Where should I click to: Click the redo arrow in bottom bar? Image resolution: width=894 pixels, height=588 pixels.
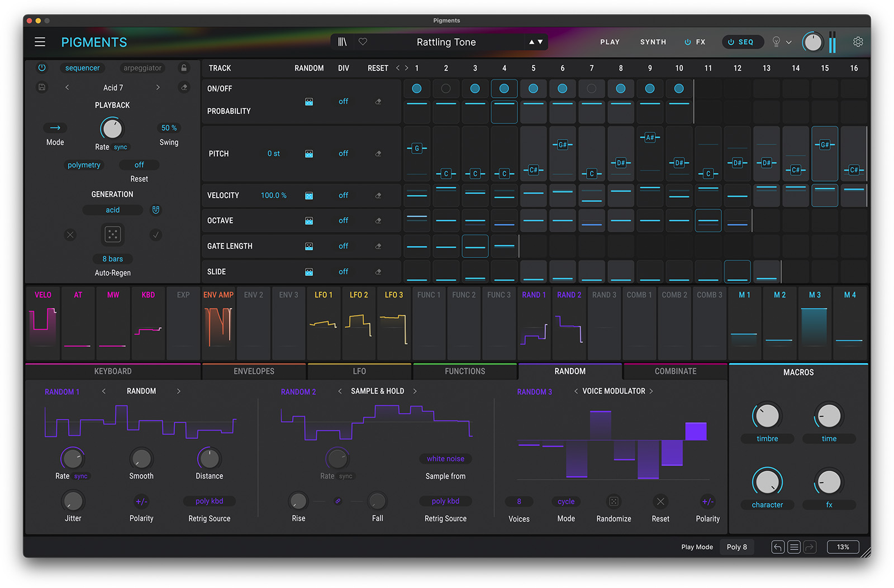click(x=810, y=547)
